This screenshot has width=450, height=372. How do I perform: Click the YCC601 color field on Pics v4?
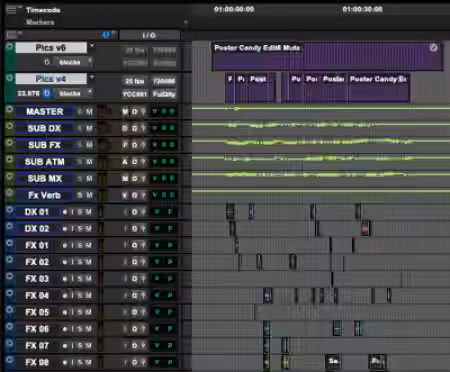(x=135, y=94)
